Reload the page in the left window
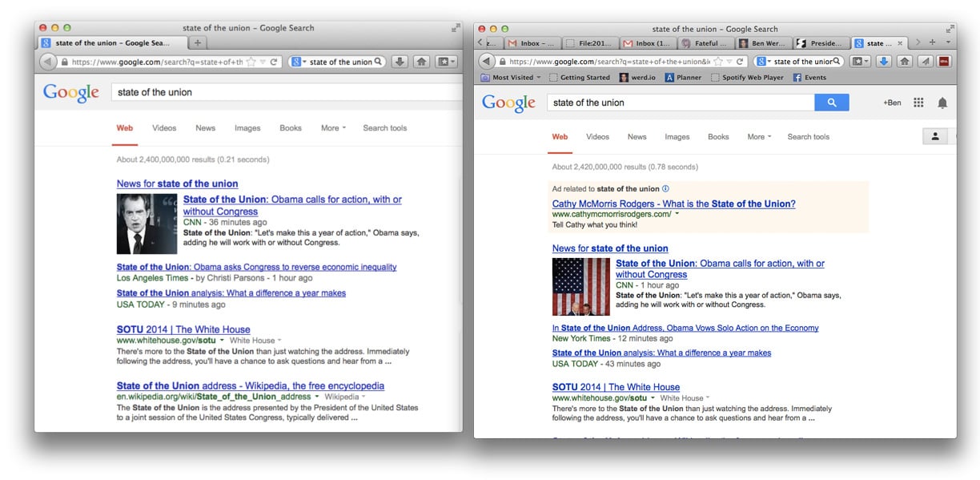 pos(274,62)
